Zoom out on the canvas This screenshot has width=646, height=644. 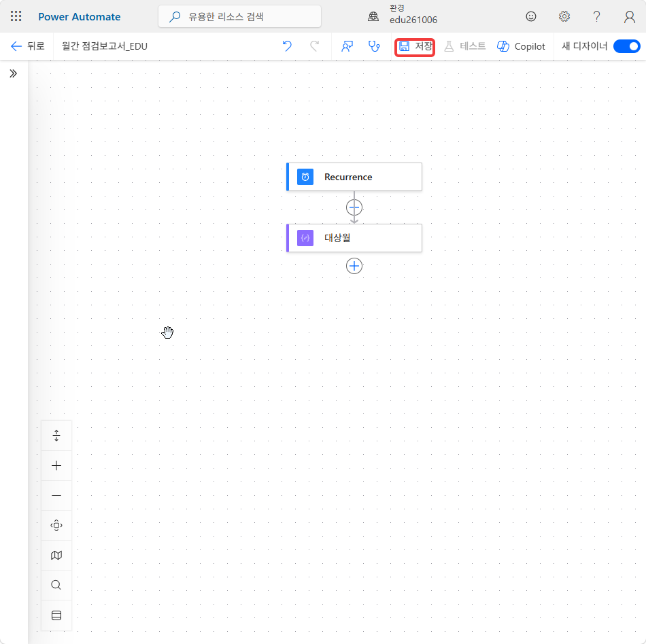[x=56, y=495]
